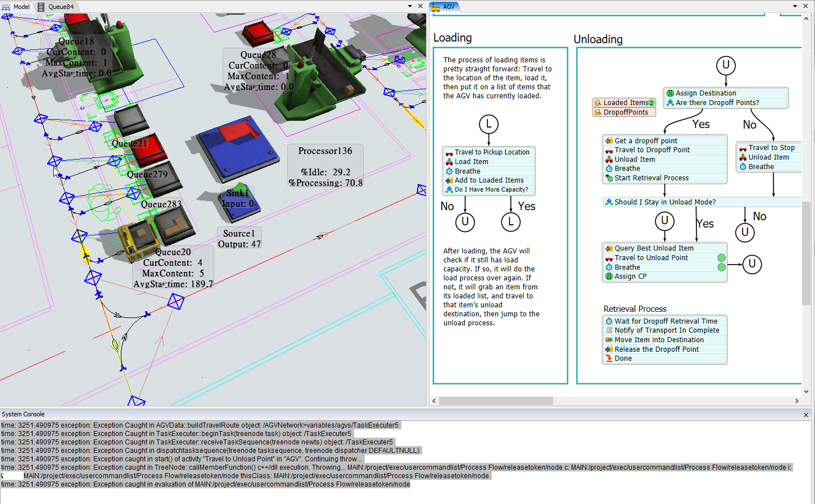
Task: Click the Should I Stay in Unload Mode decision icon
Action: [609, 202]
